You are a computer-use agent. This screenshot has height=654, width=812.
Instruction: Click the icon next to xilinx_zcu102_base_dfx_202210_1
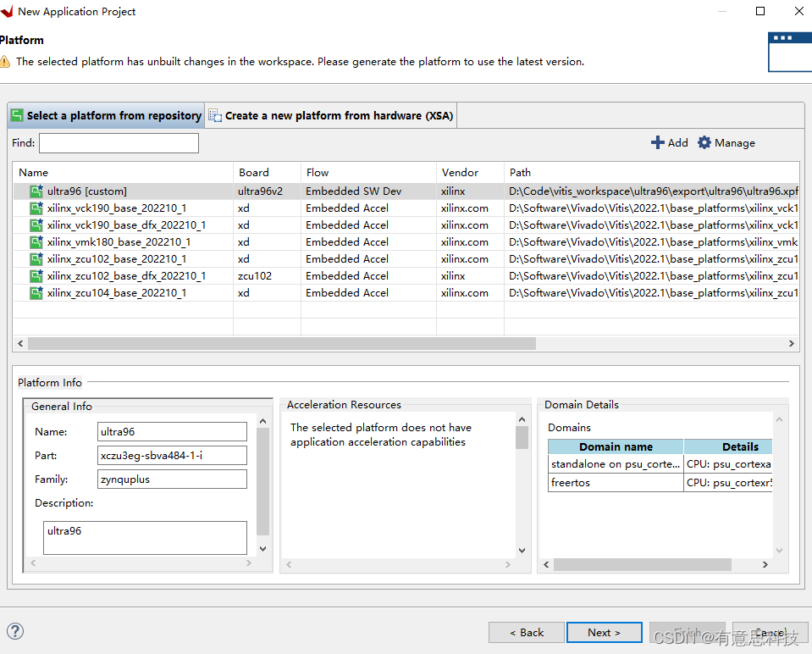[36, 276]
